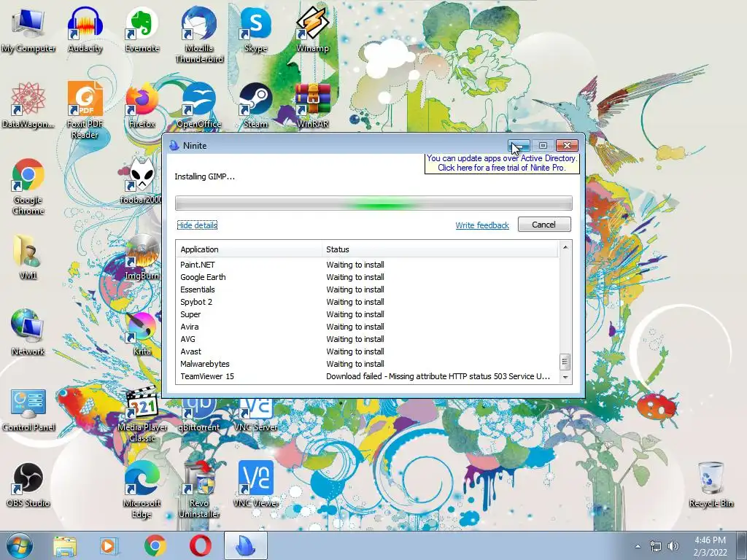Click the Status column header
This screenshot has width=747, height=560.
point(439,249)
